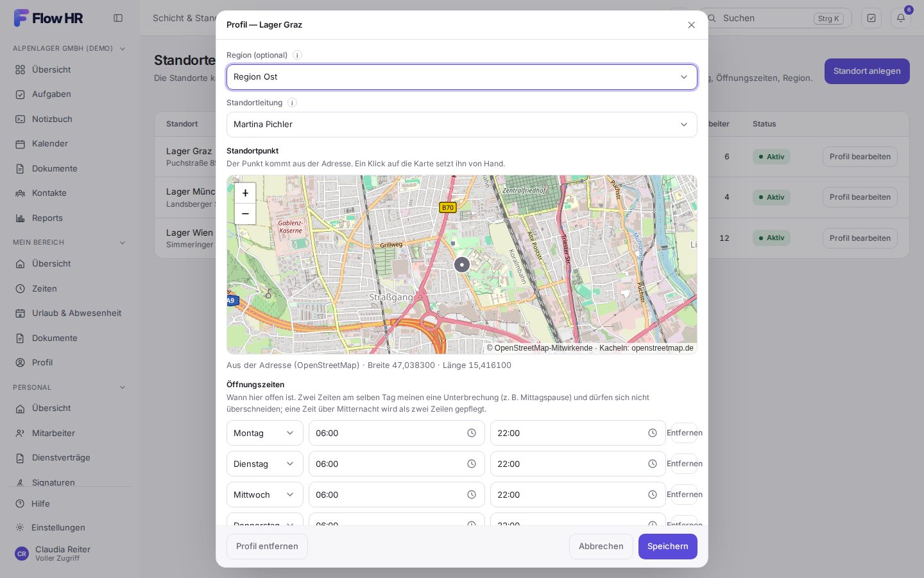Viewport: 924px width, 578px height.
Task: Open the Standortleitung dropdown Martina Pichler
Action: point(462,125)
